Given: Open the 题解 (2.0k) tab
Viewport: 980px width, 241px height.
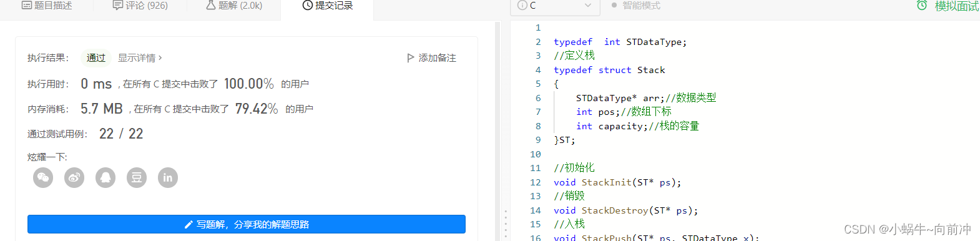Looking at the screenshot, I should click(234, 6).
